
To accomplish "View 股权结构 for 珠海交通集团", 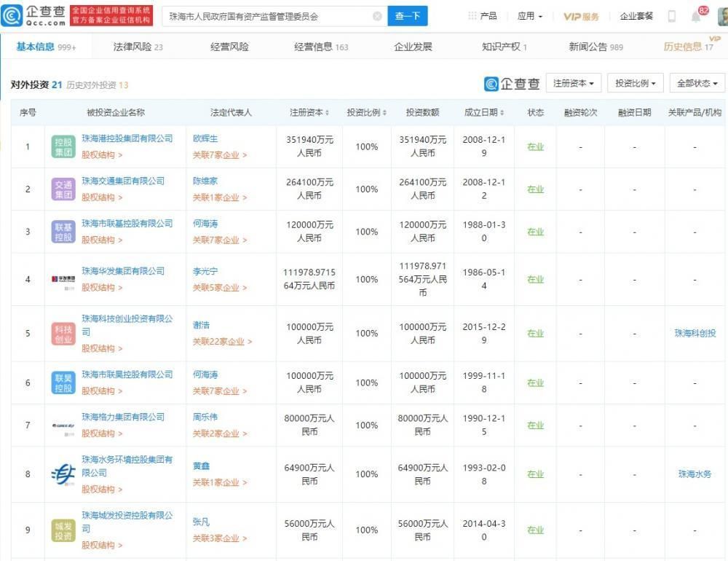I will click(102, 197).
